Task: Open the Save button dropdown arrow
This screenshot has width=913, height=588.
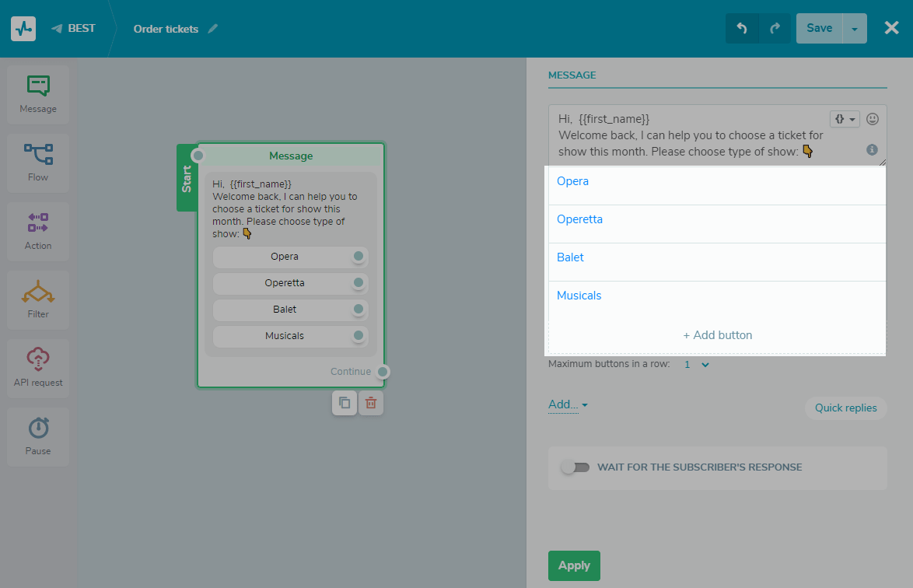Action: click(855, 29)
